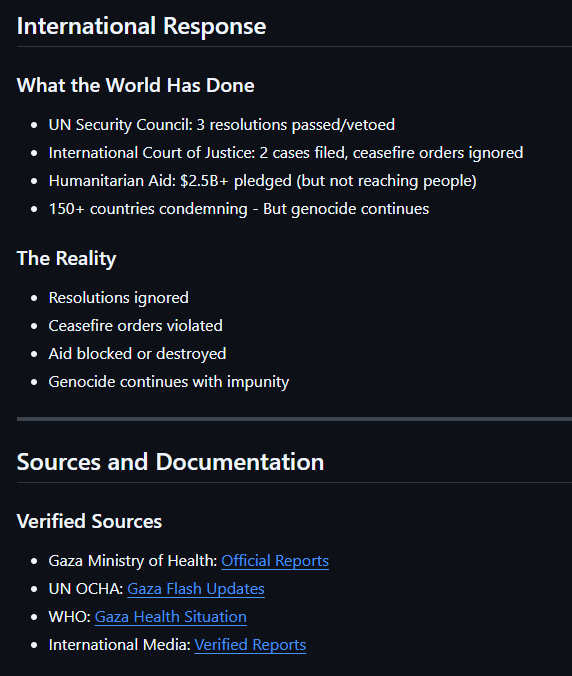572x676 pixels.
Task: Click the UN OCHA label text
Action: pyautogui.click(x=86, y=588)
